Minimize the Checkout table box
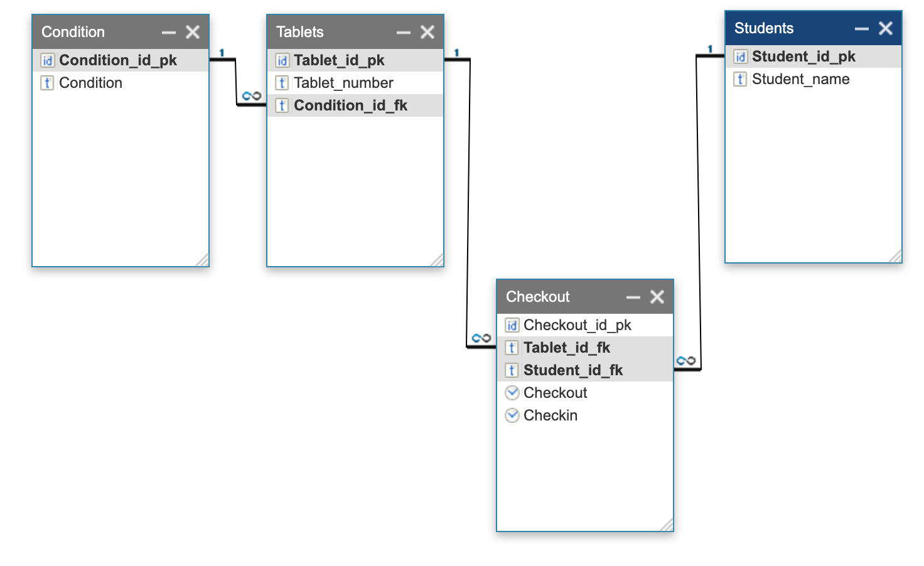924x566 pixels. (633, 297)
